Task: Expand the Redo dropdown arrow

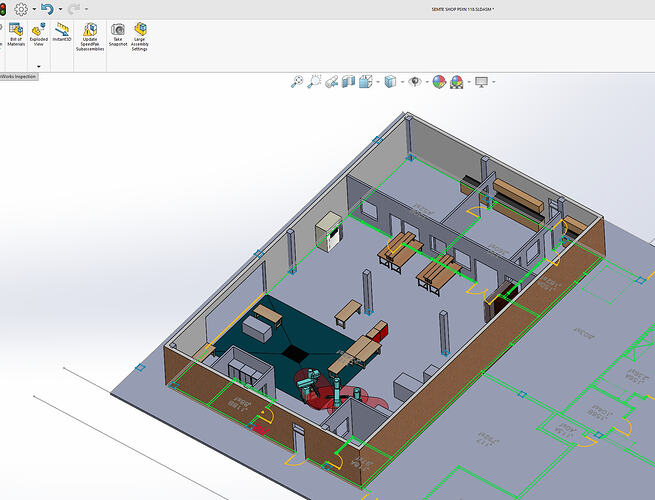Action: point(86,9)
